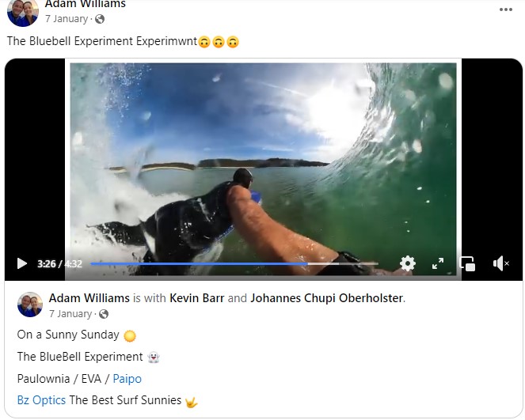Open video in picture-in-picture mini player
This screenshot has height=420, width=525.
467,263
